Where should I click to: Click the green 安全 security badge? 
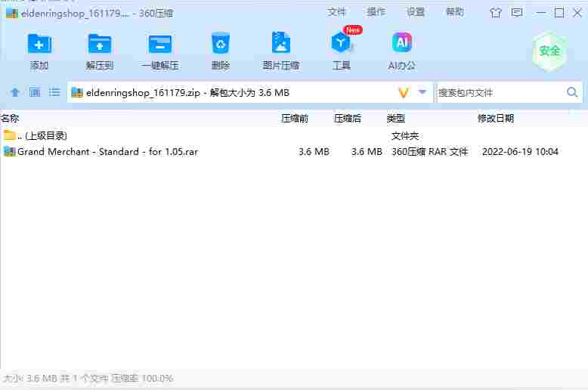point(549,51)
